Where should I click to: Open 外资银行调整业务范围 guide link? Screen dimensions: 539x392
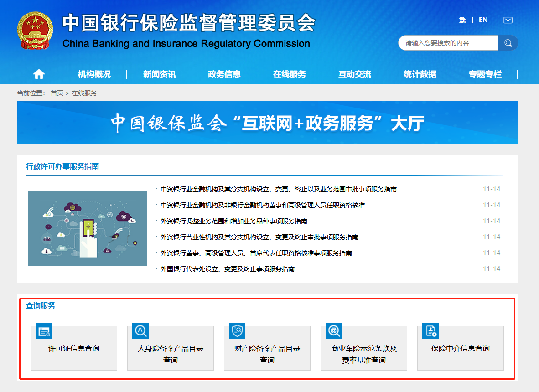click(234, 221)
